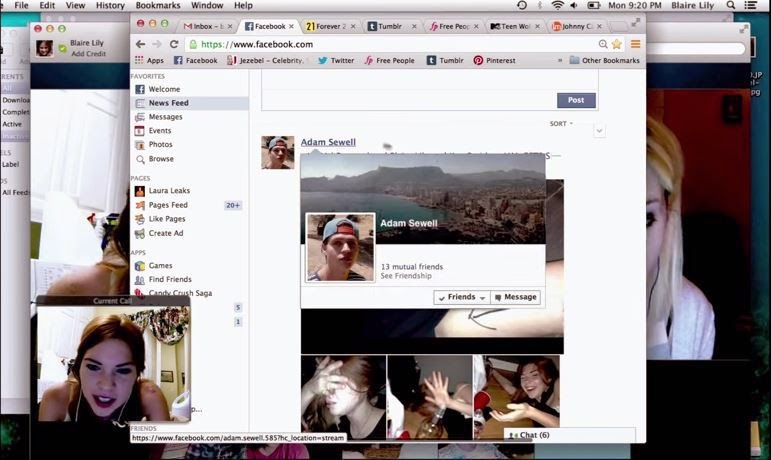Close the Facebook tab
This screenshot has width=771, height=460.
pyautogui.click(x=292, y=27)
